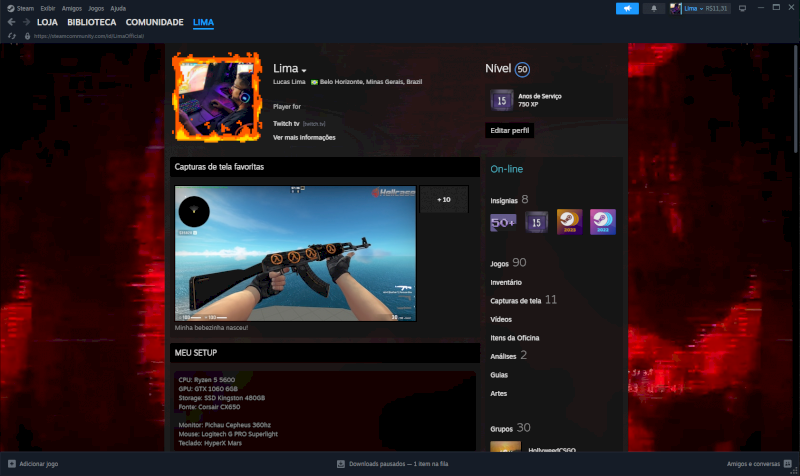800x476 pixels.
Task: Open the Vídeos link
Action: coord(501,319)
